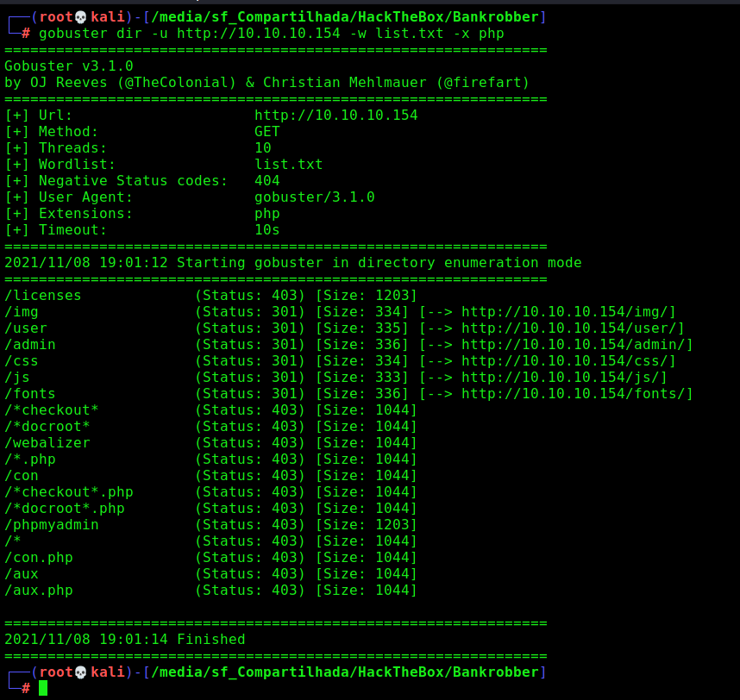Open the http://10.10.10.154/css/ redirect link

[x=564, y=361]
